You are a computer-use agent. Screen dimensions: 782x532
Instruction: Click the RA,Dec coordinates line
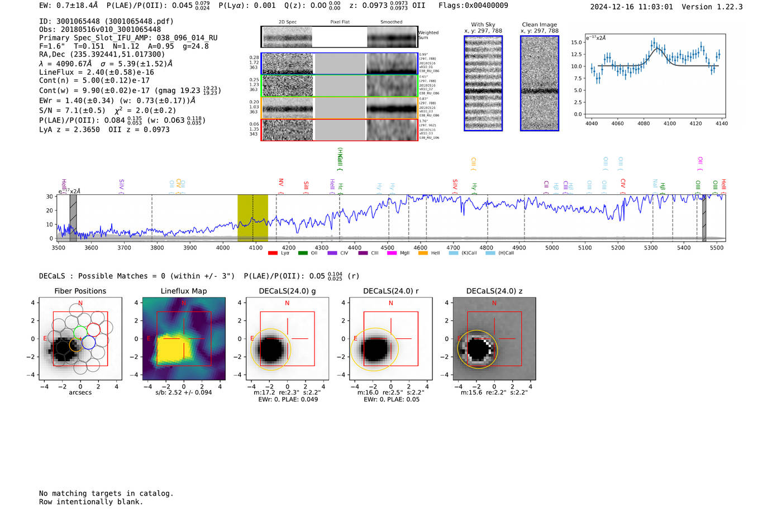[x=102, y=54]
